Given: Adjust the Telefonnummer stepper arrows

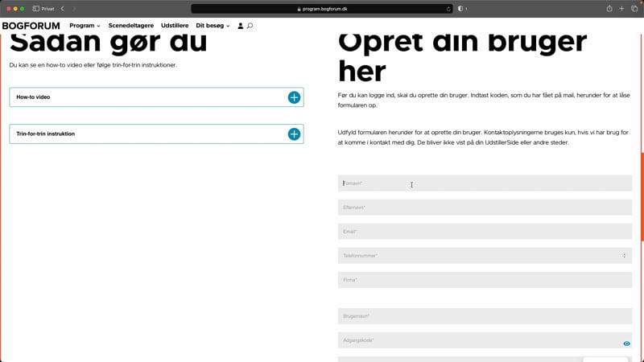Looking at the screenshot, I should (x=625, y=256).
